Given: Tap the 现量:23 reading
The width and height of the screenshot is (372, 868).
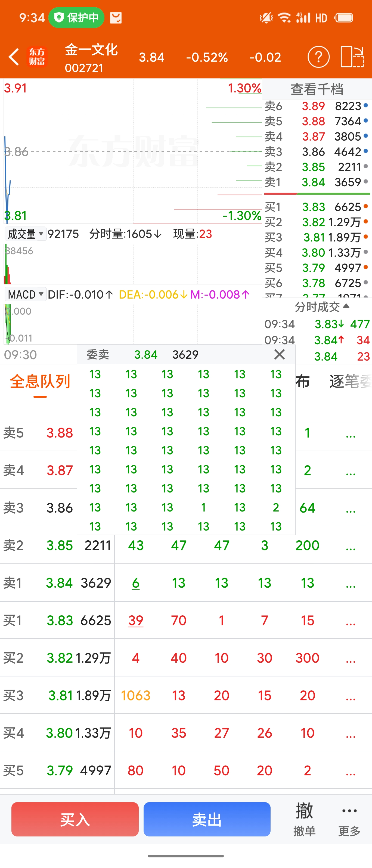Looking at the screenshot, I should [193, 234].
